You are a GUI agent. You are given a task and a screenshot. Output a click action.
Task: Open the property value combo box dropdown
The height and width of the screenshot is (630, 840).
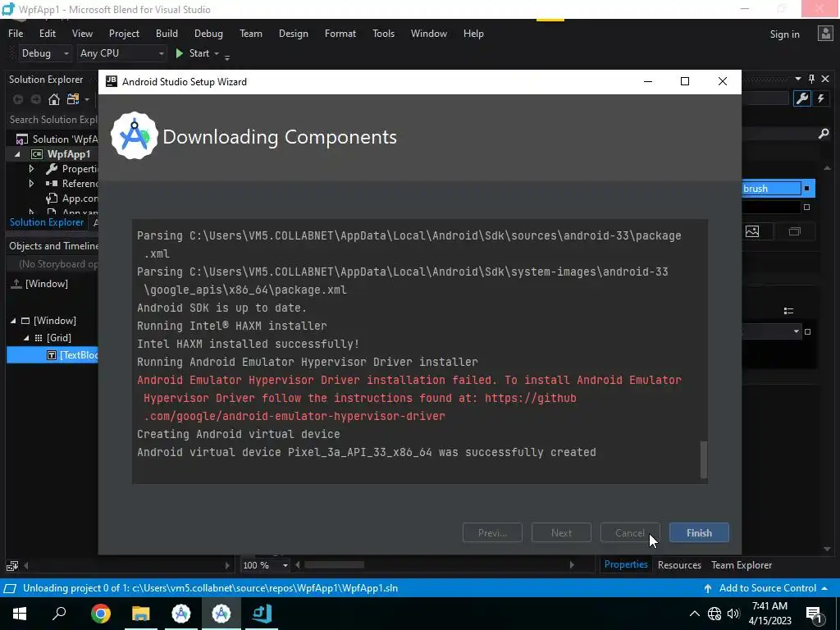(x=796, y=331)
